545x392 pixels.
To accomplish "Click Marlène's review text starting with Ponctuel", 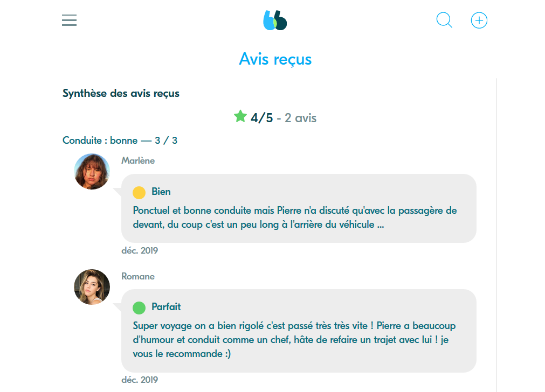I will 294,217.
